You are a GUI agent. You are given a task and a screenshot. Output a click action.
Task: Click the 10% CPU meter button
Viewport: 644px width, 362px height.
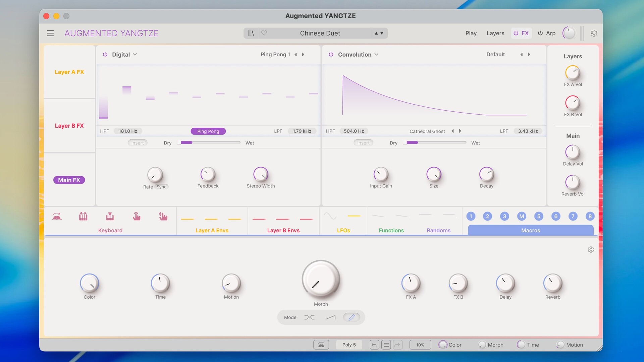420,345
